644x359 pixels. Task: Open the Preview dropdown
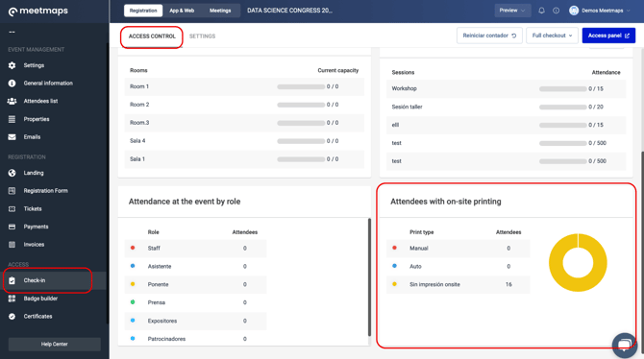tap(512, 11)
